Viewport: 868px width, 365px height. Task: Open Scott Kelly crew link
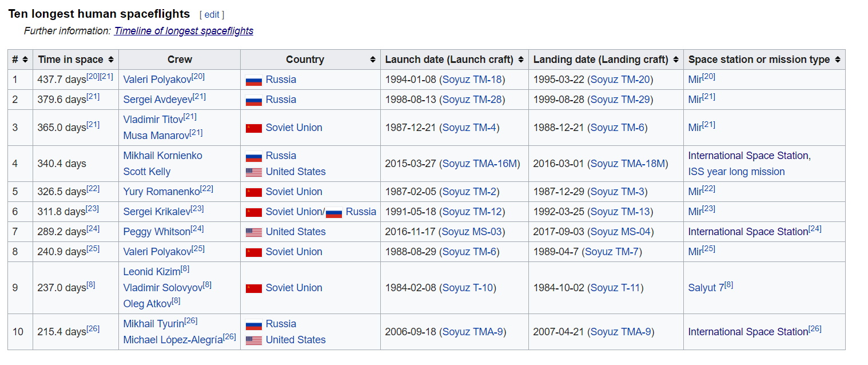[x=147, y=172]
